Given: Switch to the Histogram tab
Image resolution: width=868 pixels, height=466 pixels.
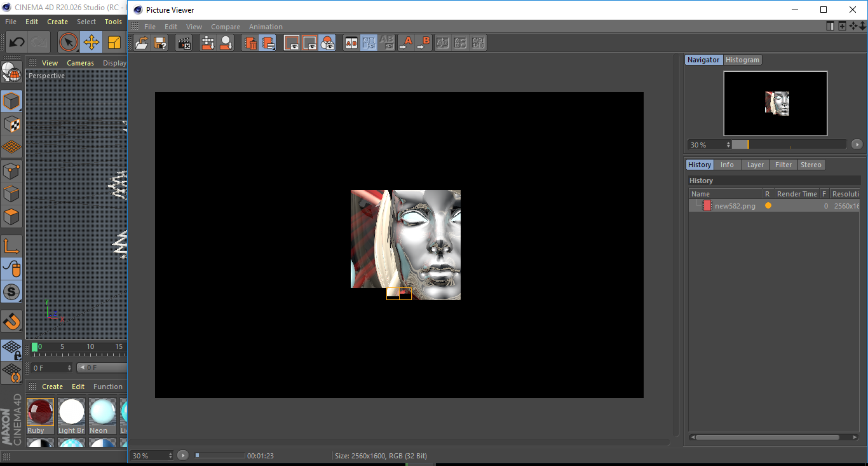Looking at the screenshot, I should [742, 60].
